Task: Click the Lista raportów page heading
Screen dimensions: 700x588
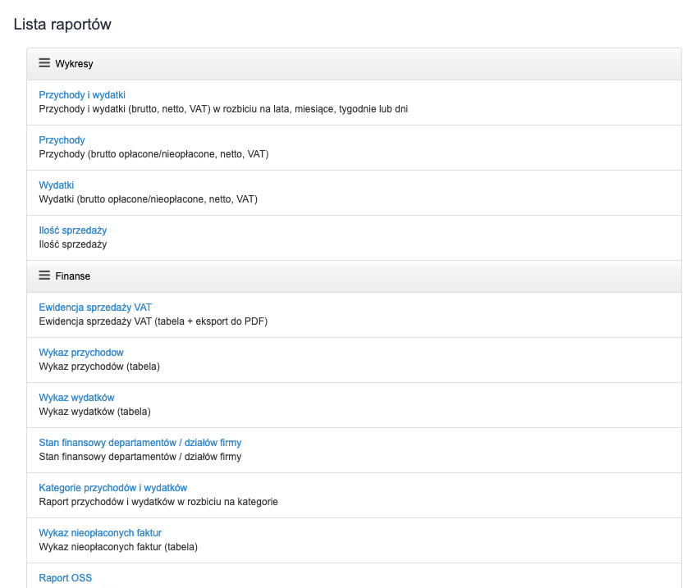Action: point(62,25)
